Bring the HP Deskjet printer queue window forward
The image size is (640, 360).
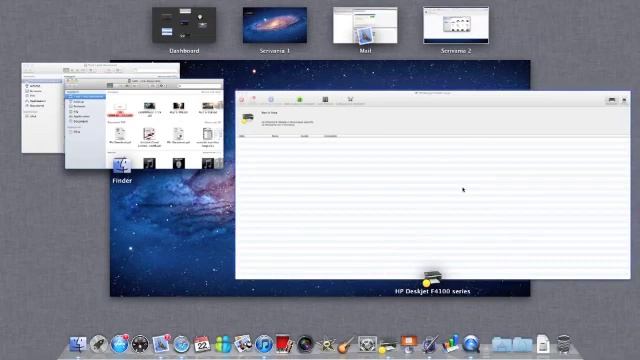click(433, 185)
